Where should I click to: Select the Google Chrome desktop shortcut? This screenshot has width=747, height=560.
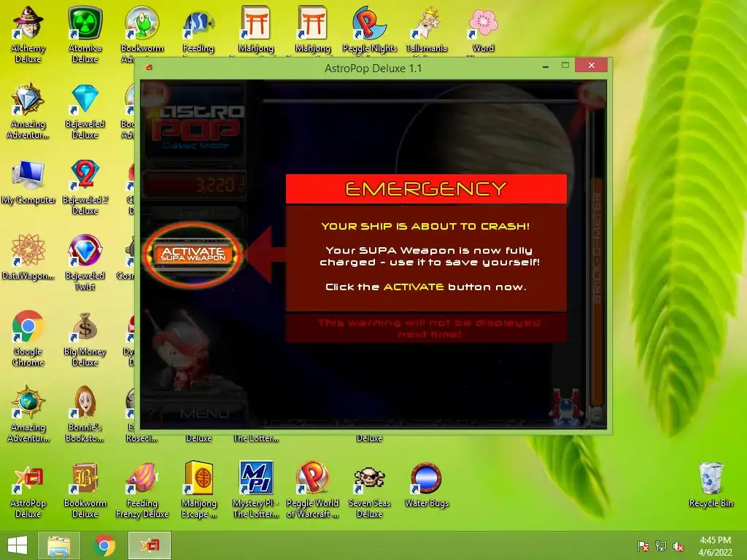coord(28,338)
